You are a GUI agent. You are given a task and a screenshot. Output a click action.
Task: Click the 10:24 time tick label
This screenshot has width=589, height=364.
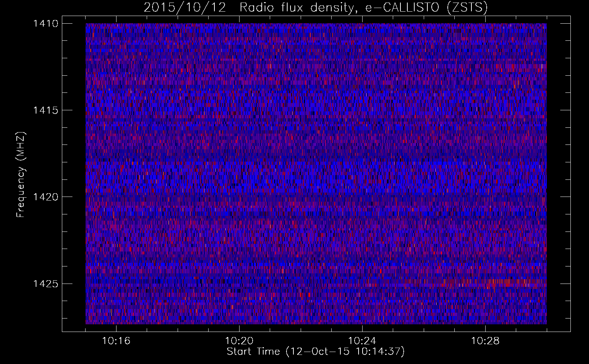pyautogui.click(x=362, y=341)
